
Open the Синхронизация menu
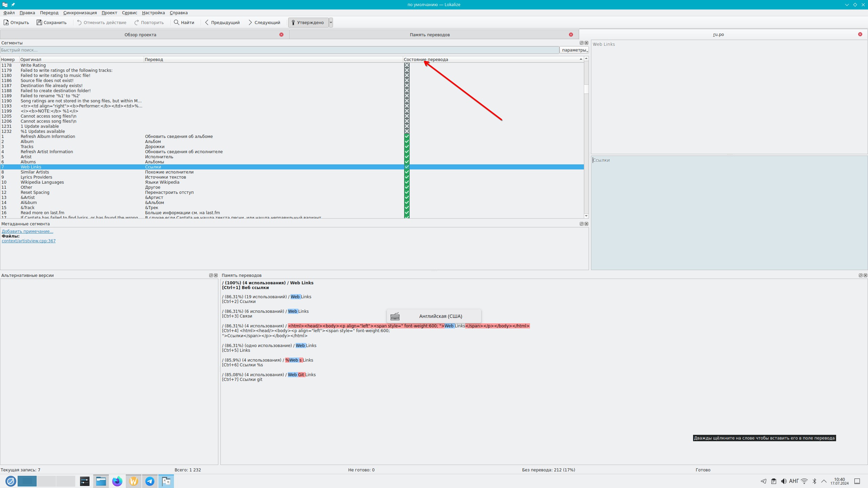pyautogui.click(x=80, y=13)
